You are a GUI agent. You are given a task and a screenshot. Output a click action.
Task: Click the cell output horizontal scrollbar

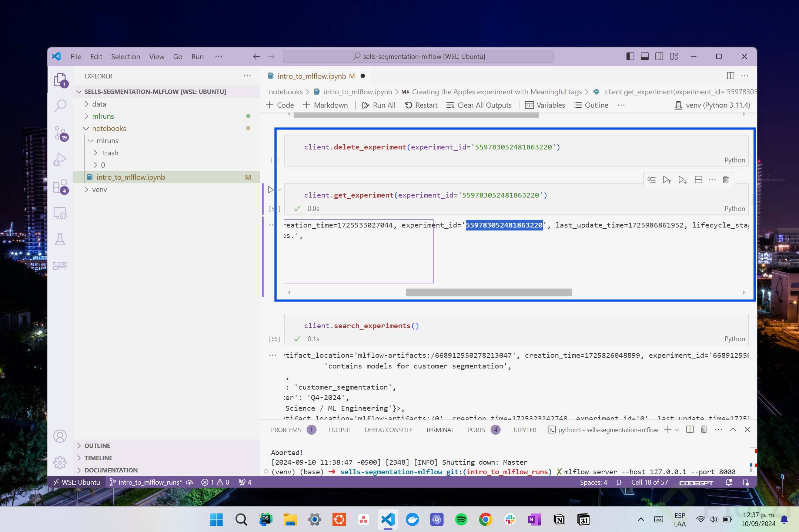[488, 292]
